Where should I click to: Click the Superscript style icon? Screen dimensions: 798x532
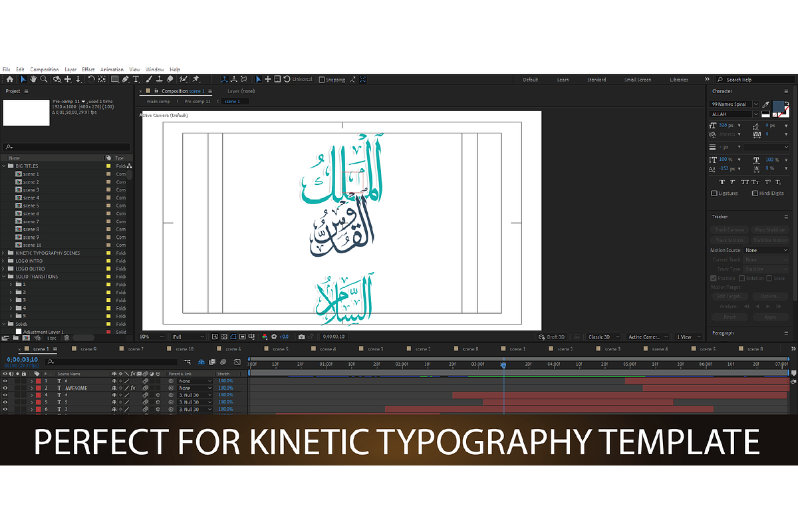tap(767, 182)
